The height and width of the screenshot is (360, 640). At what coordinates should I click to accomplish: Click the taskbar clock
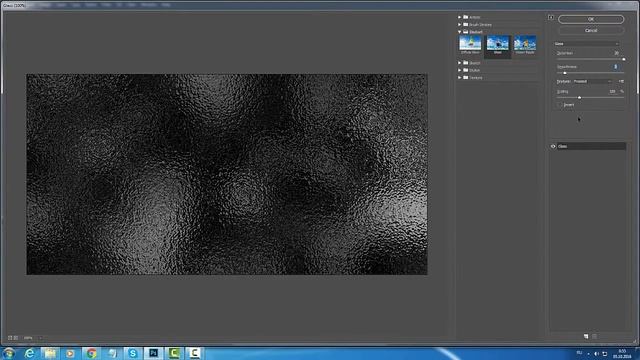622,354
